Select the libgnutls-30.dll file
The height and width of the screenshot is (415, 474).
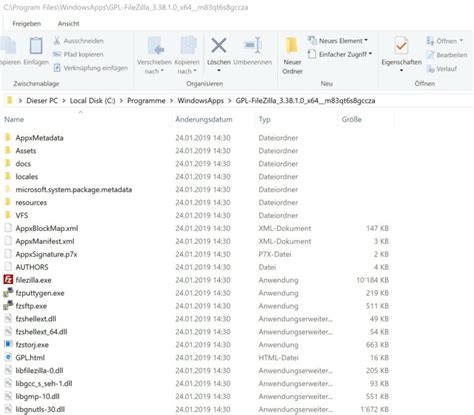(x=40, y=410)
